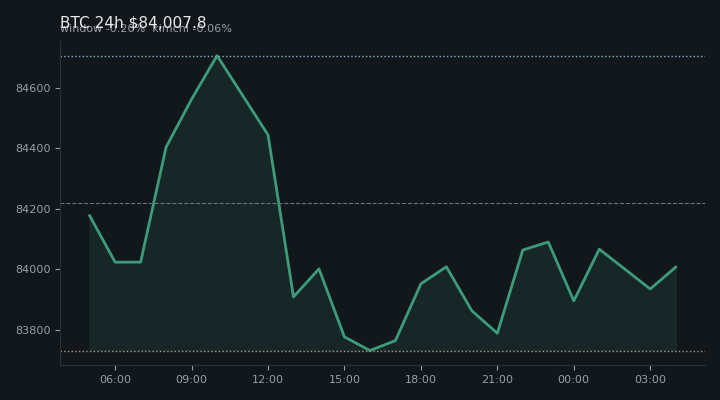Click the 84400 y-axis label
720x400 pixels.
point(33,148)
